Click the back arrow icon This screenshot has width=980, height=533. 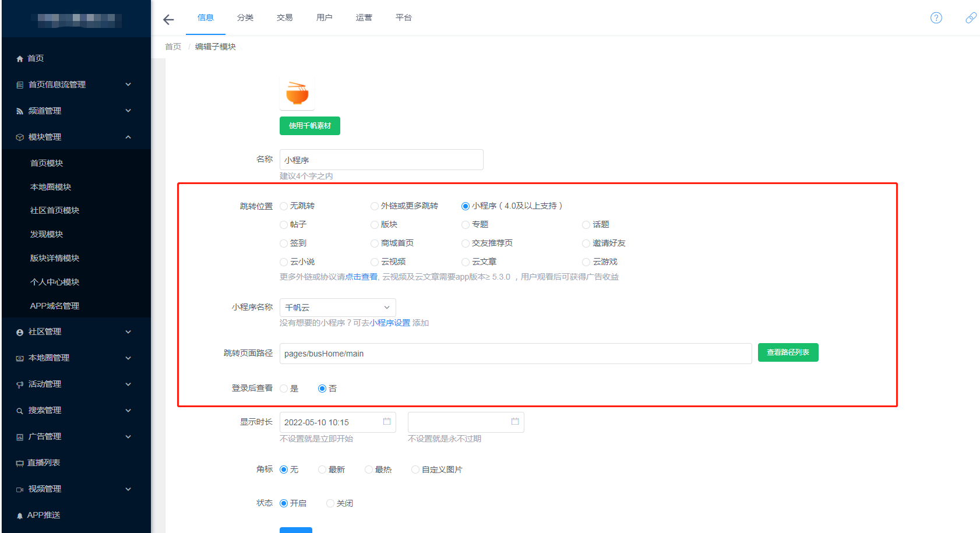[x=168, y=20]
